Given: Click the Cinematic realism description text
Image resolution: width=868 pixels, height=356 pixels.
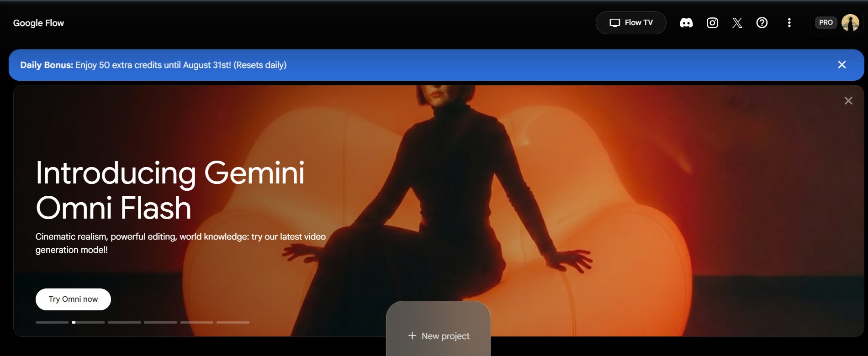Looking at the screenshot, I should (180, 243).
